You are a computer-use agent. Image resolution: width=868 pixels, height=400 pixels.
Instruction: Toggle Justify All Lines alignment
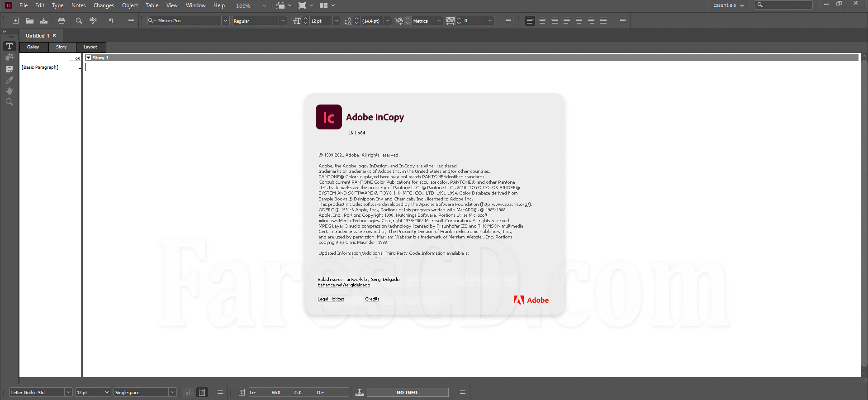(603, 21)
